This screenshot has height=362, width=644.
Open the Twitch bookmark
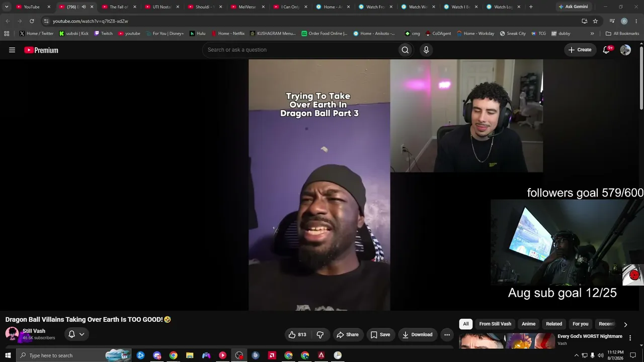click(x=103, y=34)
